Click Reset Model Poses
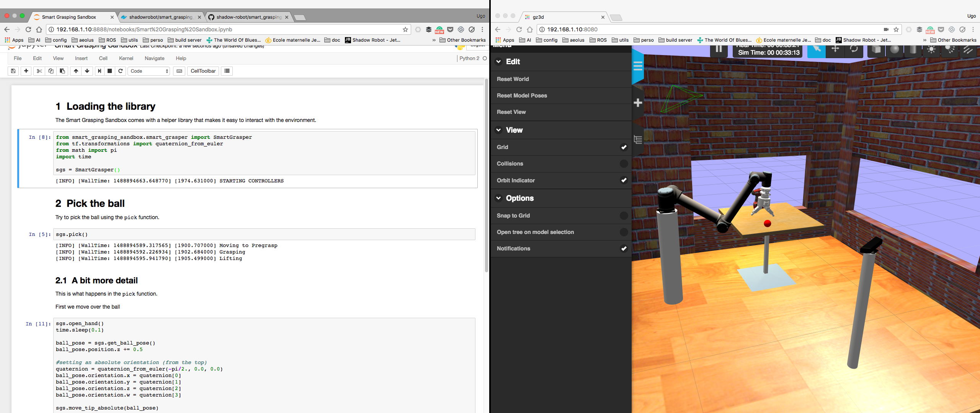 coord(561,96)
